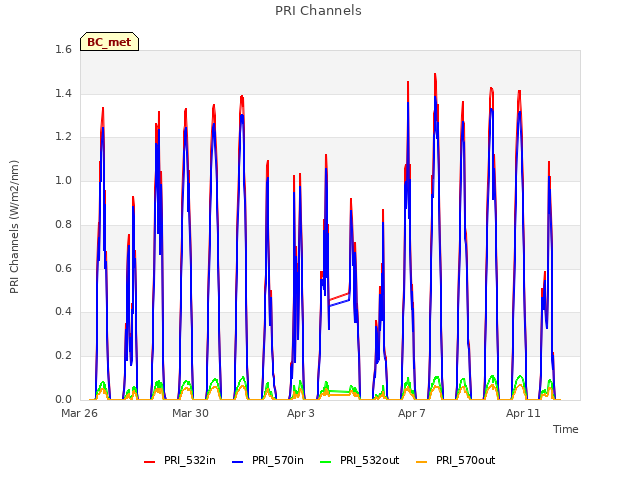Click the 0.6 y-axis tick label
This screenshot has height=480, width=640.
[63, 268]
